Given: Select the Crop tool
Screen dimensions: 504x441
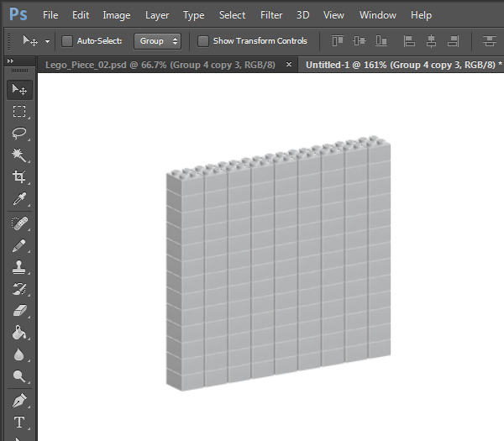Looking at the screenshot, I should click(19, 176).
